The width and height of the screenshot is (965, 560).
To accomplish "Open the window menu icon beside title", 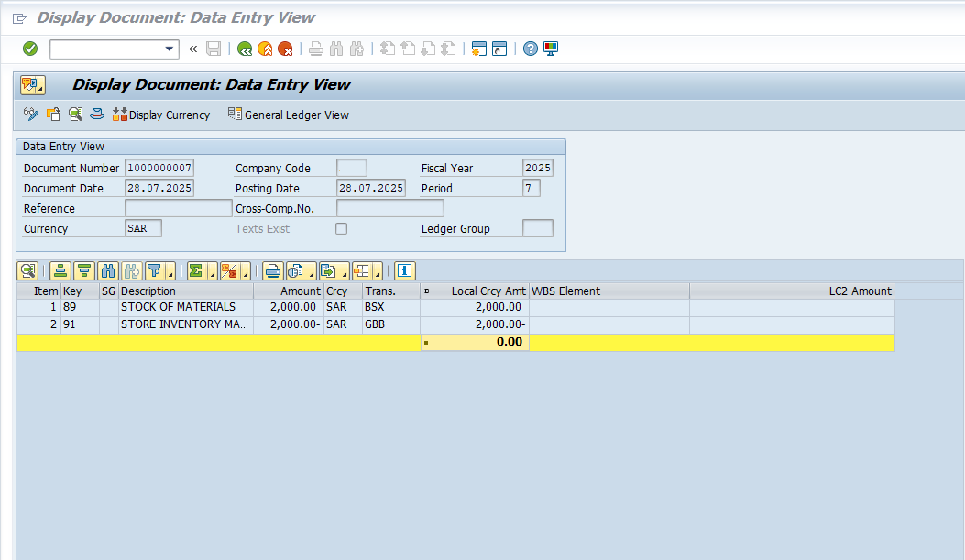I will [19, 18].
